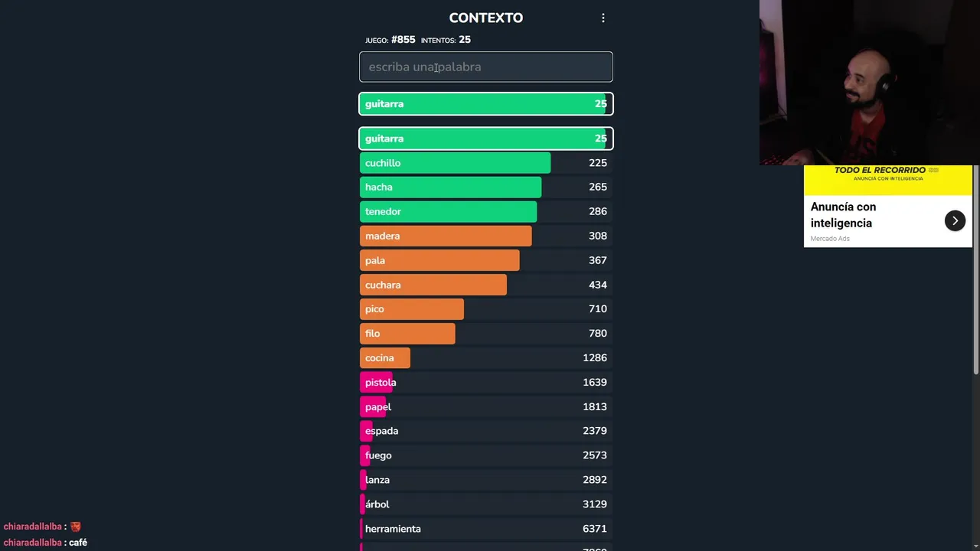Select the cuchara guess row

486,285
